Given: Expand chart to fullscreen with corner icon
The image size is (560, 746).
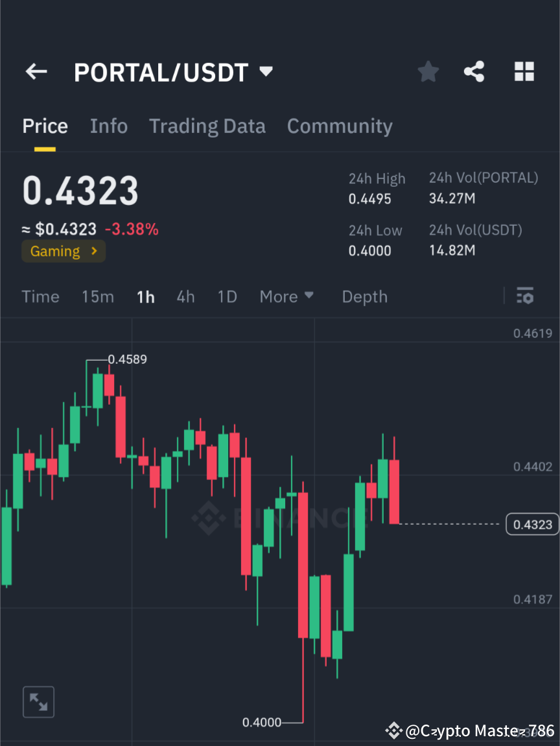Looking at the screenshot, I should pos(38,701).
